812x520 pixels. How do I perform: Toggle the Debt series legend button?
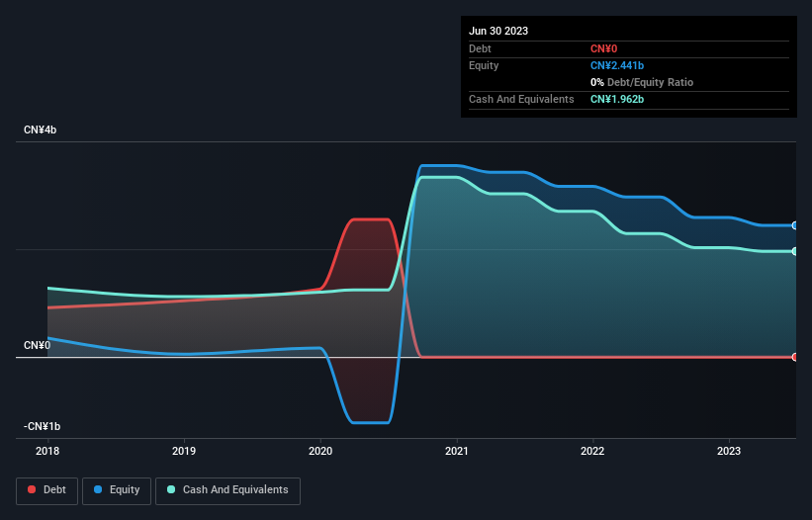pos(47,490)
